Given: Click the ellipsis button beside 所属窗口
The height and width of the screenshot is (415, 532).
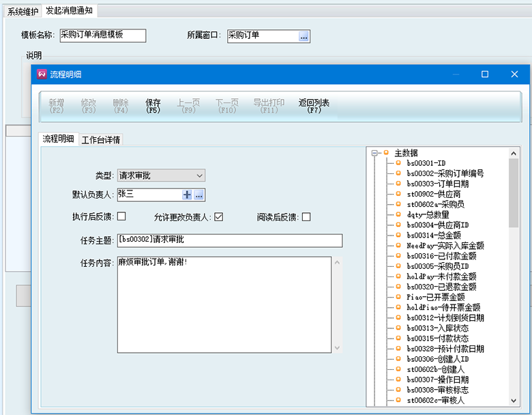Looking at the screenshot, I should point(304,36).
